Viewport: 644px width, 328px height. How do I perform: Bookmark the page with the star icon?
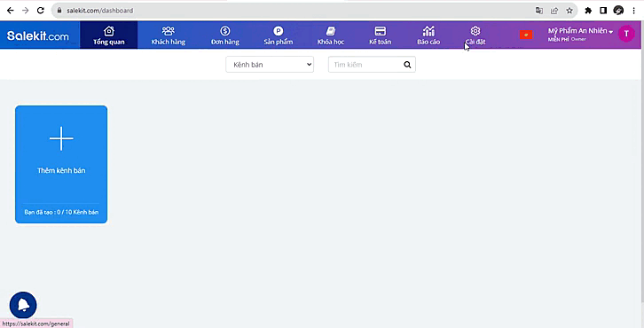click(569, 11)
